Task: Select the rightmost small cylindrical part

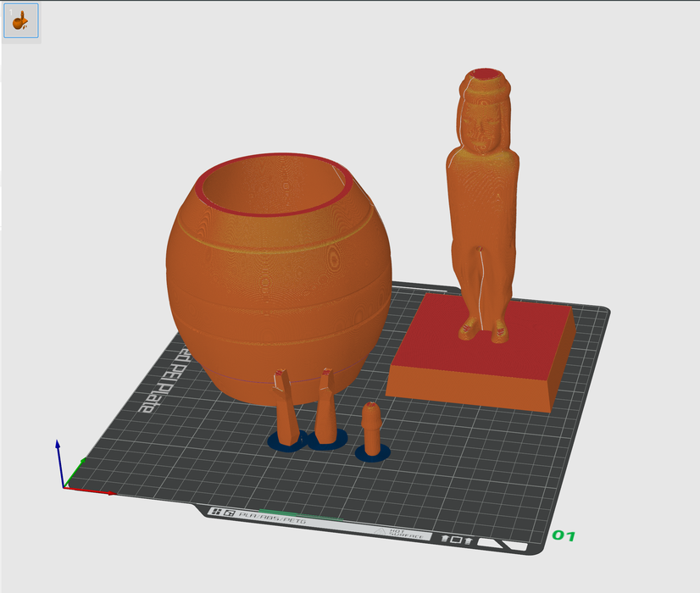Action: click(x=370, y=426)
